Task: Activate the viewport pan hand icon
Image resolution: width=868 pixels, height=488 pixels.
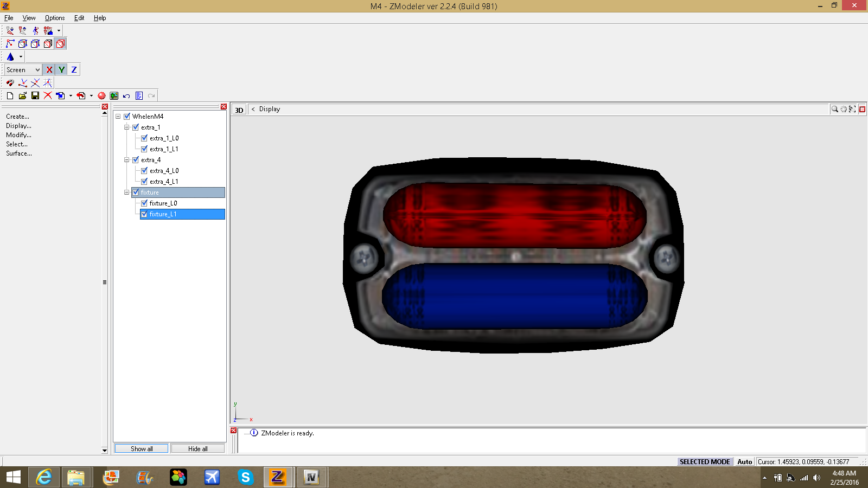Action: (x=844, y=109)
